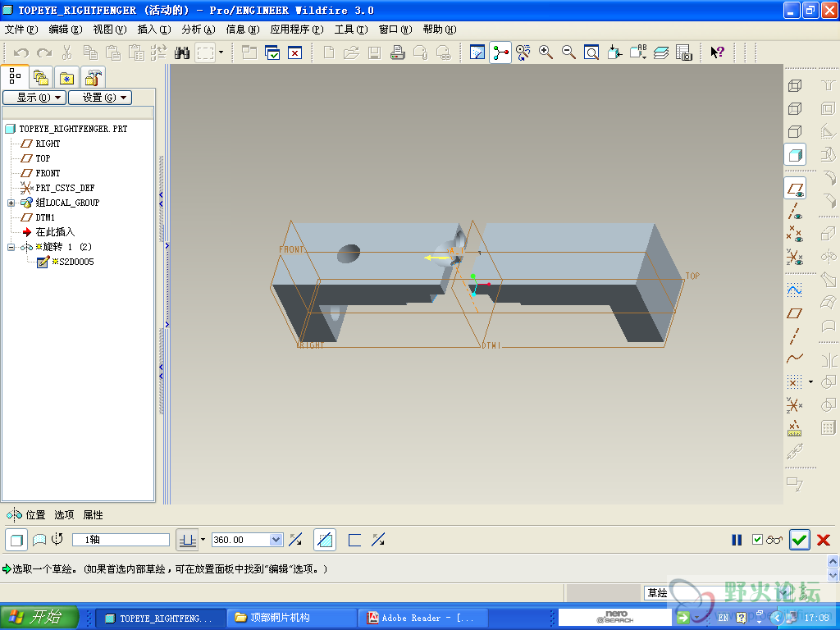Click the datum coordinate system tool icon

[x=795, y=405]
